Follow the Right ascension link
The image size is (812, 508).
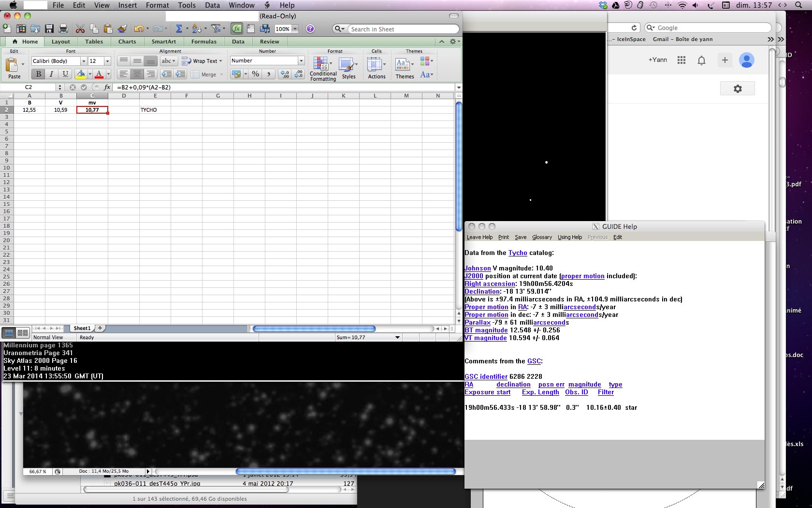(490, 284)
